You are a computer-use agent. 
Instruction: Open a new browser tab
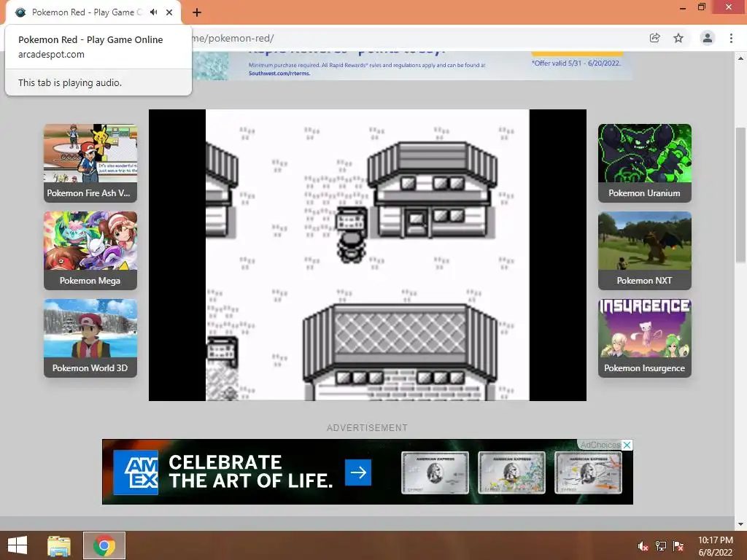pyautogui.click(x=197, y=12)
